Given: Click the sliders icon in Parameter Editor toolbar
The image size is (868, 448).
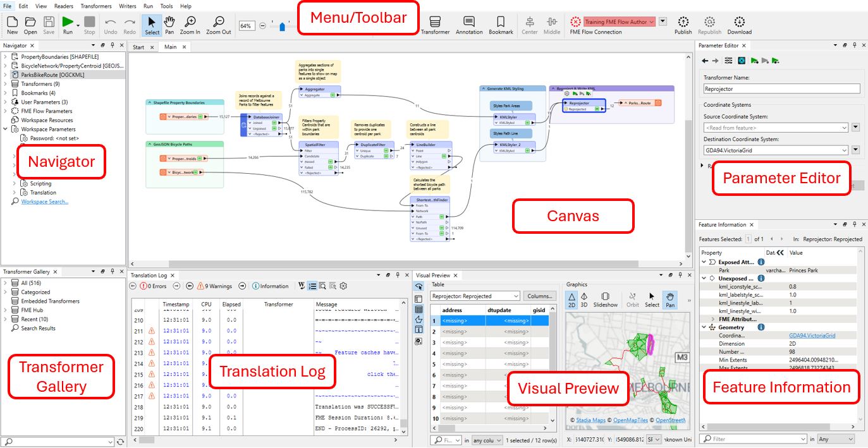Looking at the screenshot, I should click(x=729, y=61).
